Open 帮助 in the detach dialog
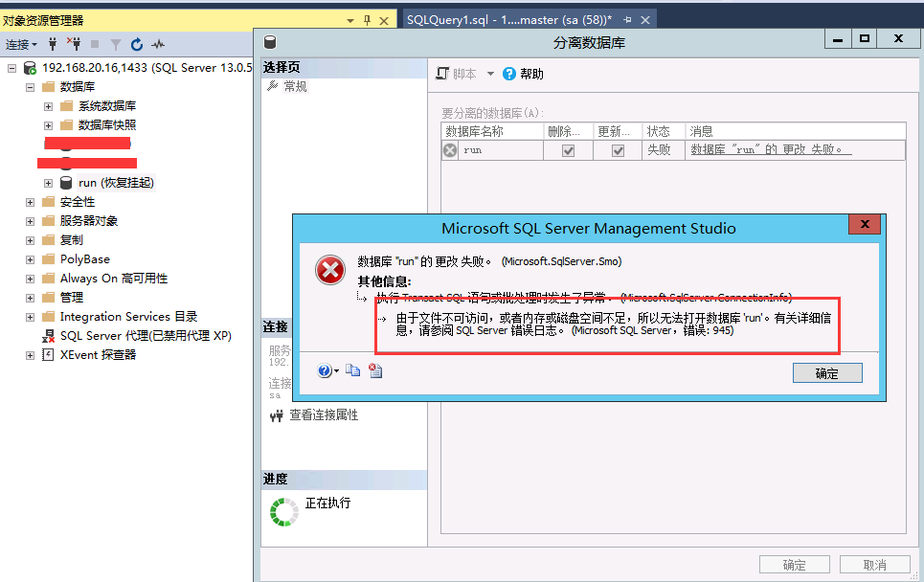 pyautogui.click(x=524, y=74)
